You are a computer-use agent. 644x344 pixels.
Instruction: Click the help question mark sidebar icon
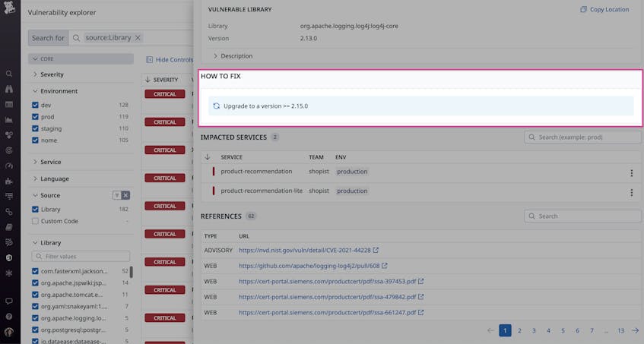click(x=9, y=316)
